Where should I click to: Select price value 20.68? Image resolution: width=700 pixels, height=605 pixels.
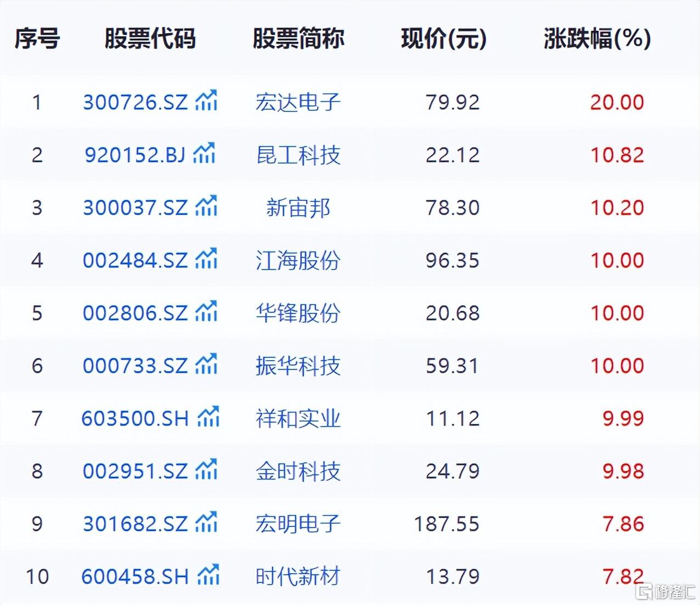(453, 313)
